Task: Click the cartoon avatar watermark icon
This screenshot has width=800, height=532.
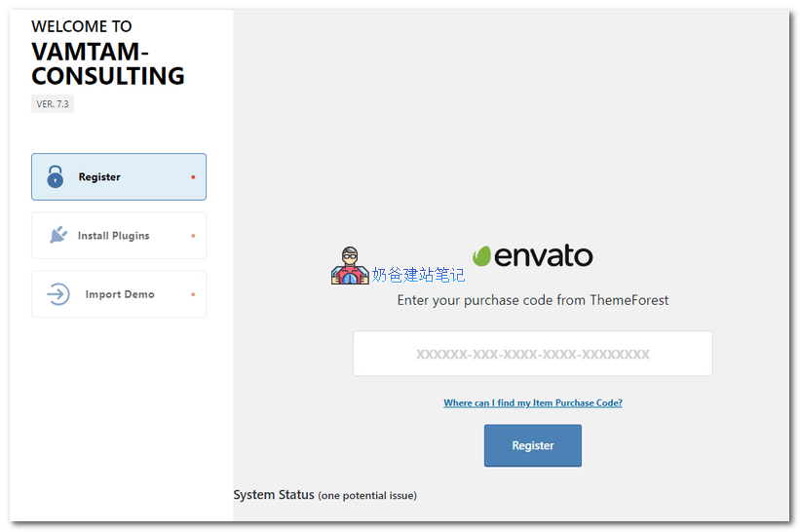Action: tap(350, 266)
